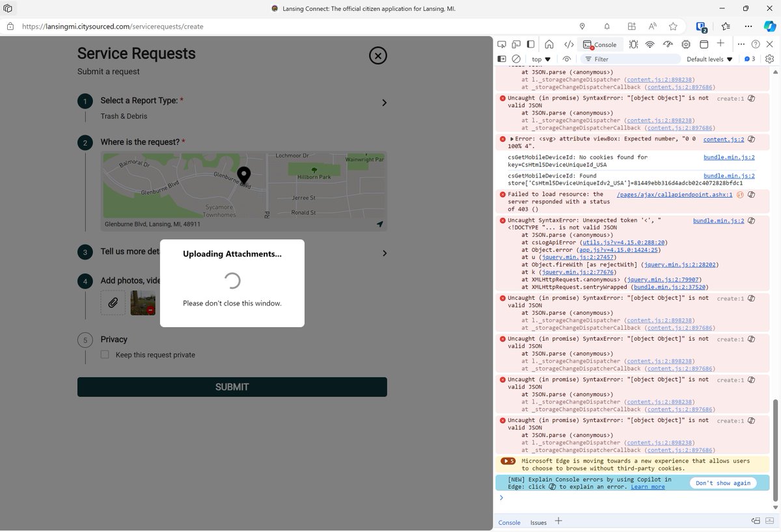Open the Memory chip icon tool
Image resolution: width=781 pixels, height=532 pixels.
point(686,44)
